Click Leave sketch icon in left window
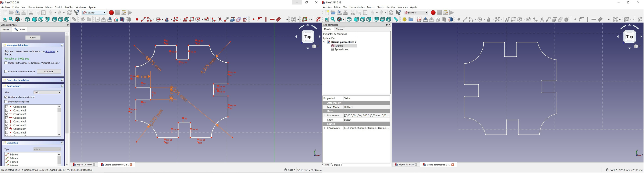 (x=110, y=19)
